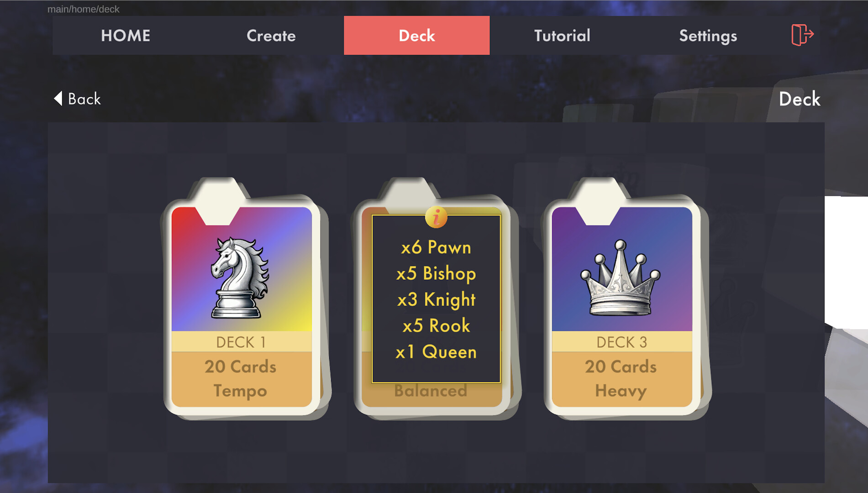Image resolution: width=868 pixels, height=493 pixels.
Task: Click the Deck page title heading
Action: pyautogui.click(x=800, y=99)
